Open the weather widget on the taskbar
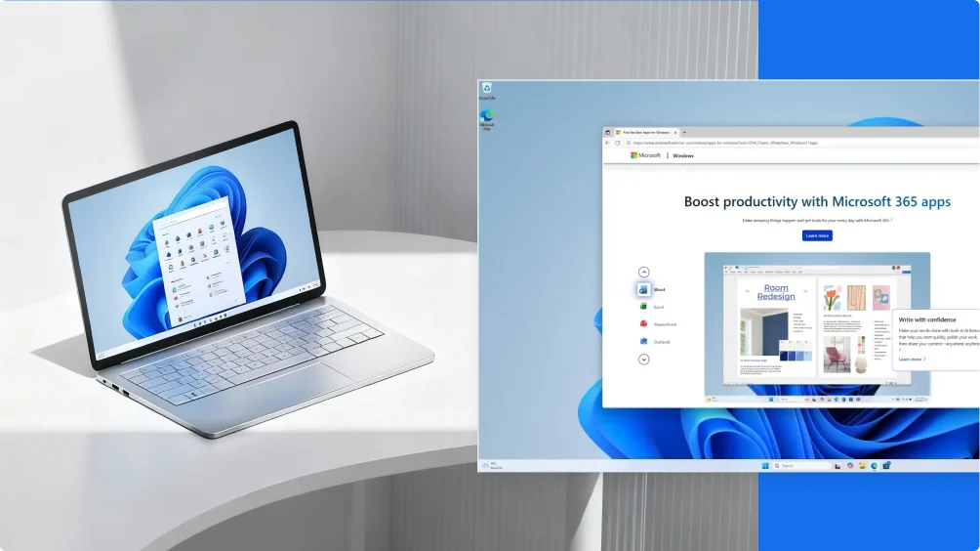 click(493, 465)
